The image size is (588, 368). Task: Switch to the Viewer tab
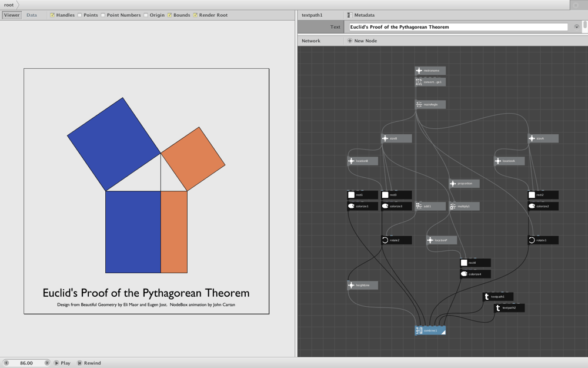pyautogui.click(x=12, y=15)
